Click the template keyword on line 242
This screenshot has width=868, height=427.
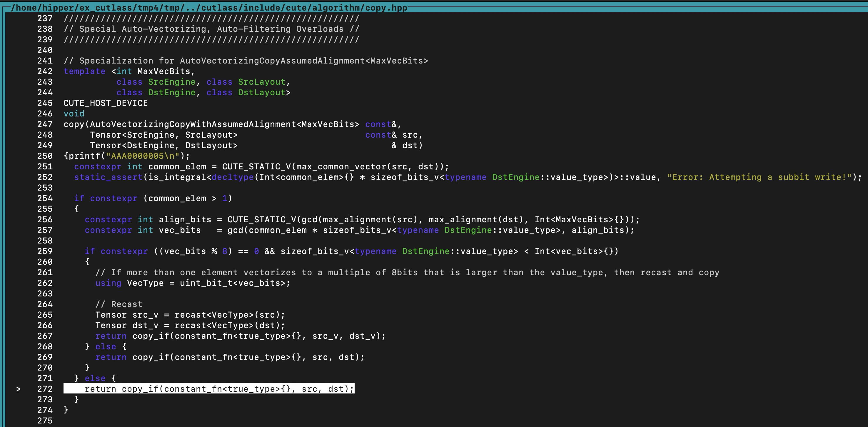(84, 71)
